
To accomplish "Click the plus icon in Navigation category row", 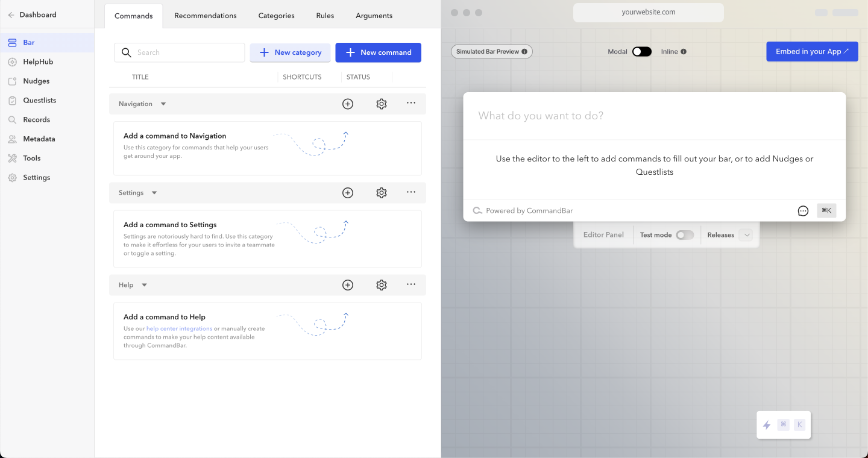I will [x=348, y=104].
